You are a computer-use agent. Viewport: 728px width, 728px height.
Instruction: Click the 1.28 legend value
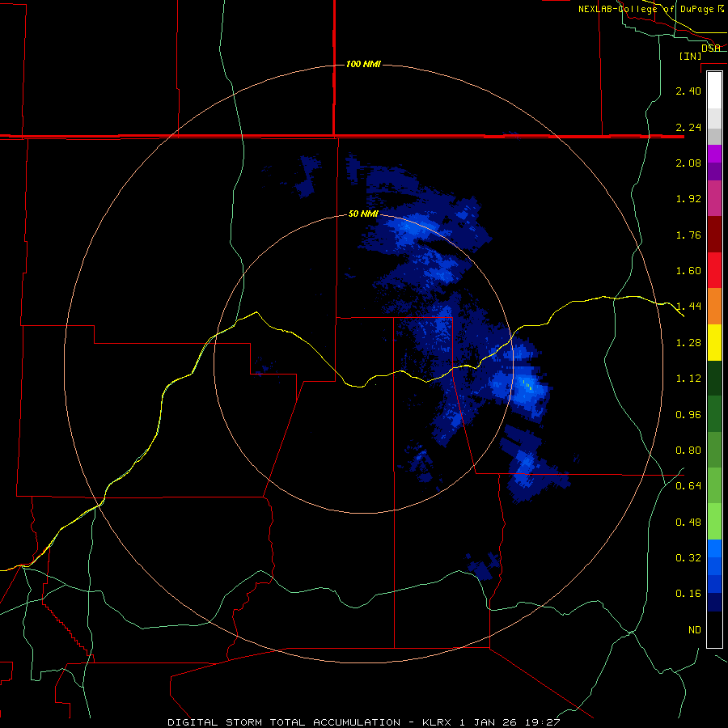click(x=688, y=343)
